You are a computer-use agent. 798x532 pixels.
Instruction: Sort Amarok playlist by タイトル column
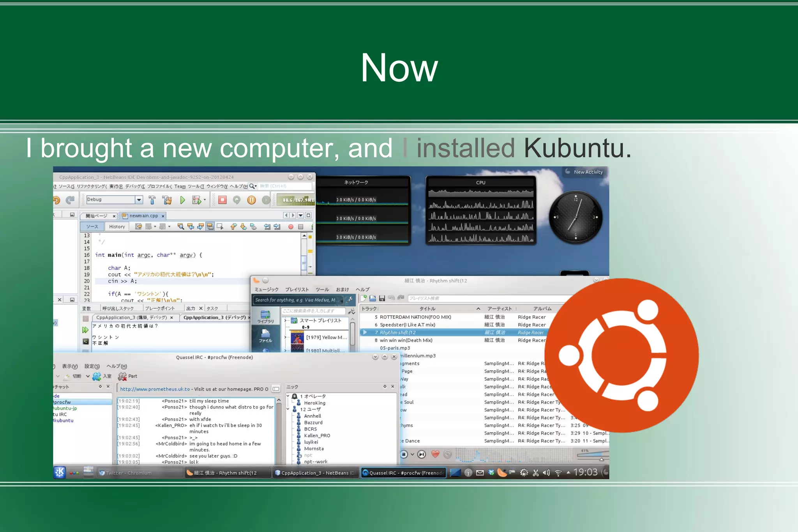427,309
